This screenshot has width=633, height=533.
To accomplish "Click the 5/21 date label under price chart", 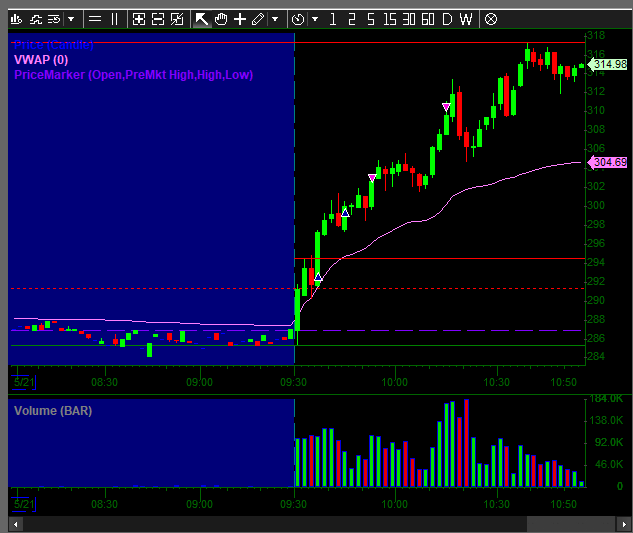I will [x=24, y=382].
